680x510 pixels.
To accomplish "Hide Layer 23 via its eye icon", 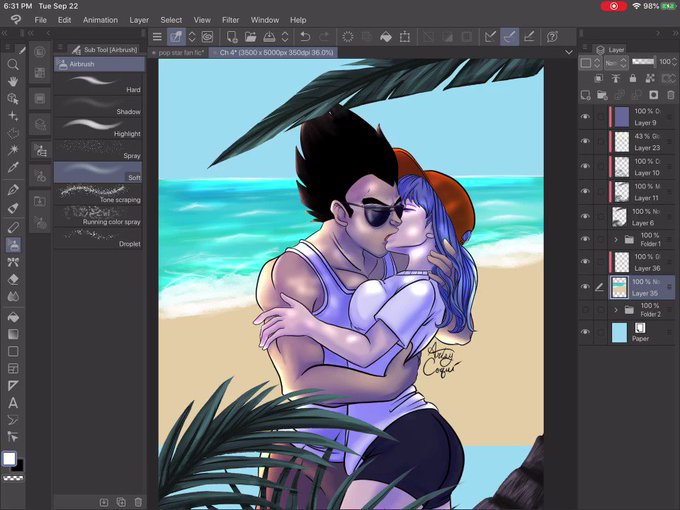I will click(585, 141).
